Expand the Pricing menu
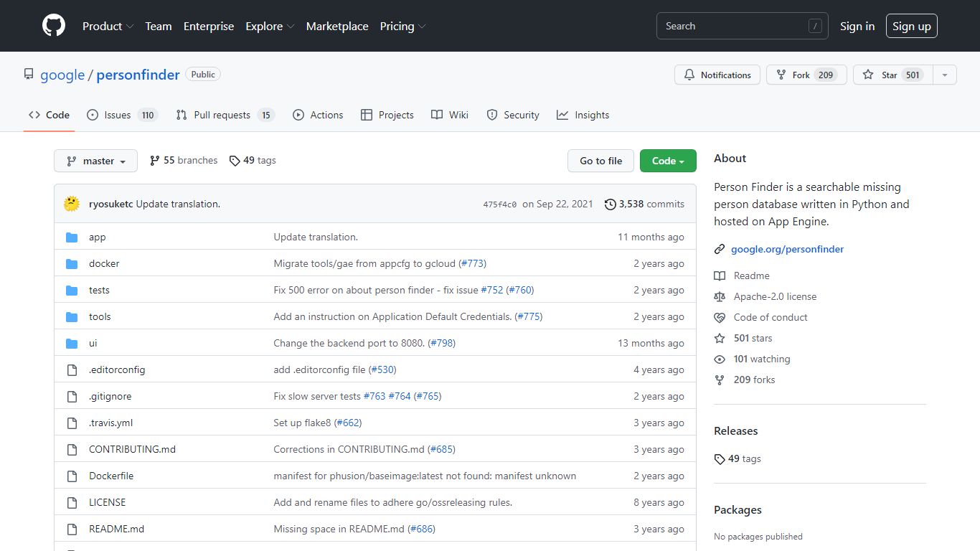The width and height of the screenshot is (980, 551). pyautogui.click(x=402, y=26)
